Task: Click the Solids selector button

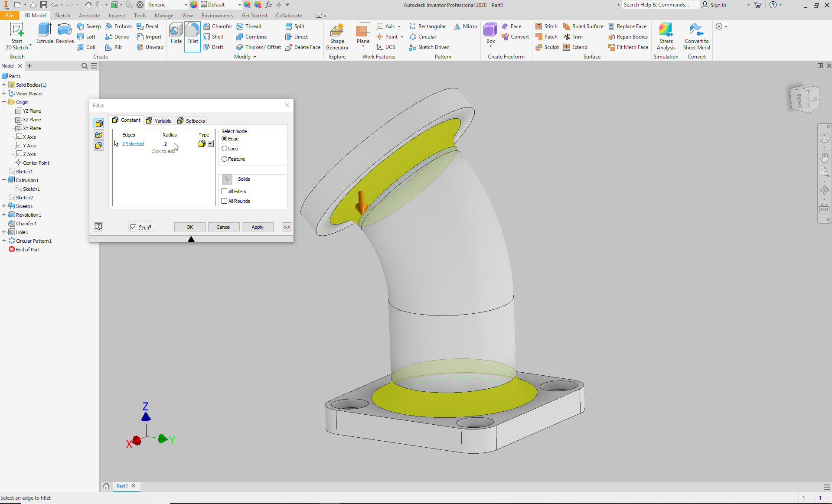Action: tap(227, 179)
